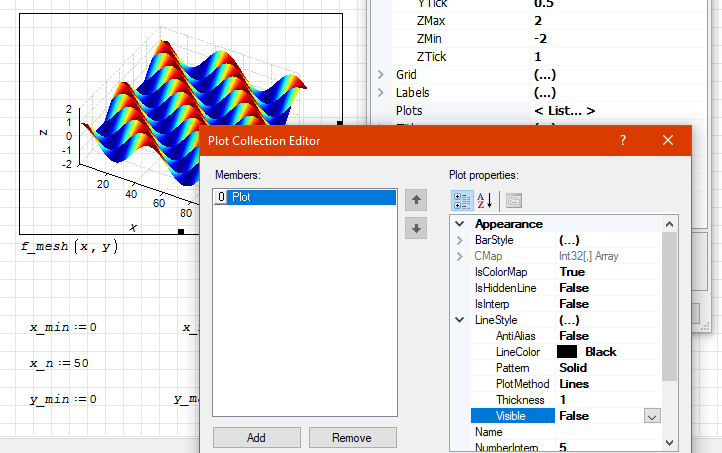Expand the CMap property

point(460,256)
